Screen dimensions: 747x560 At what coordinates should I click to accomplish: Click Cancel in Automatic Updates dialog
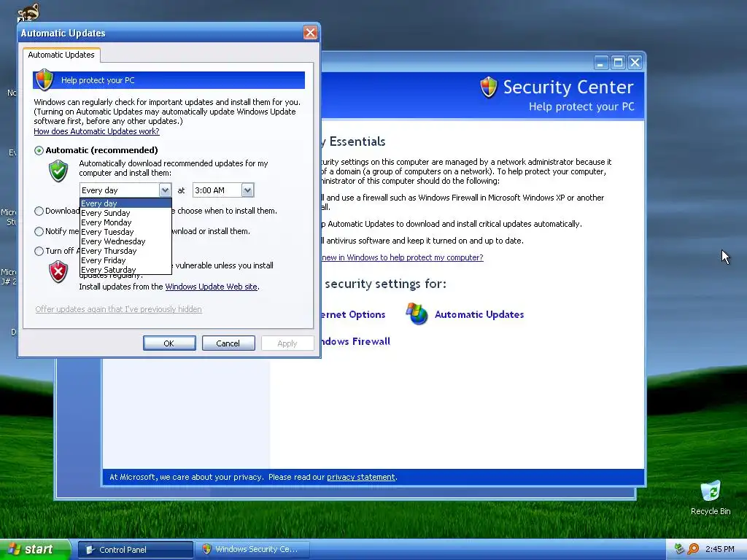[x=228, y=343]
